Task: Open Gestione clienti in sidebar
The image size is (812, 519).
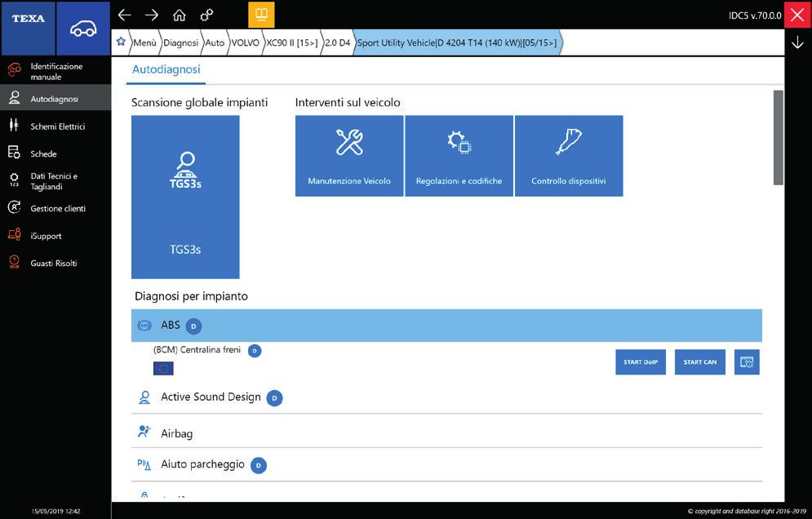Action: tap(55, 208)
